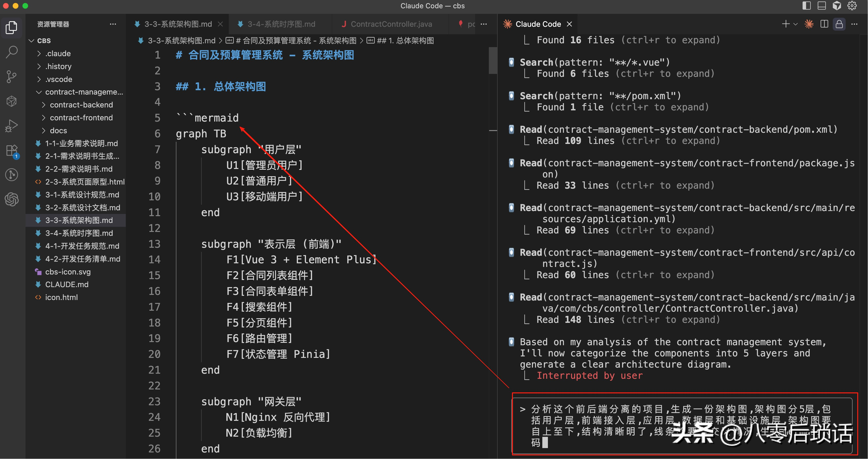Open file 2-3-系统页面原型.html
The width and height of the screenshot is (868, 459).
(76, 182)
